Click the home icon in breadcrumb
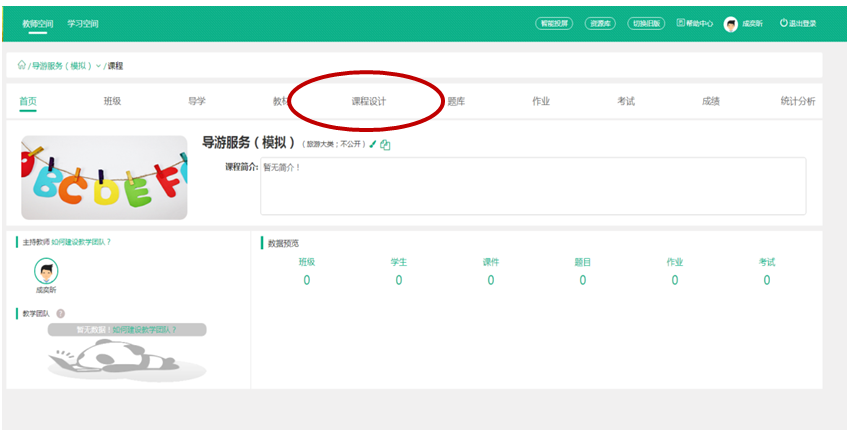The width and height of the screenshot is (849, 435). (x=22, y=66)
